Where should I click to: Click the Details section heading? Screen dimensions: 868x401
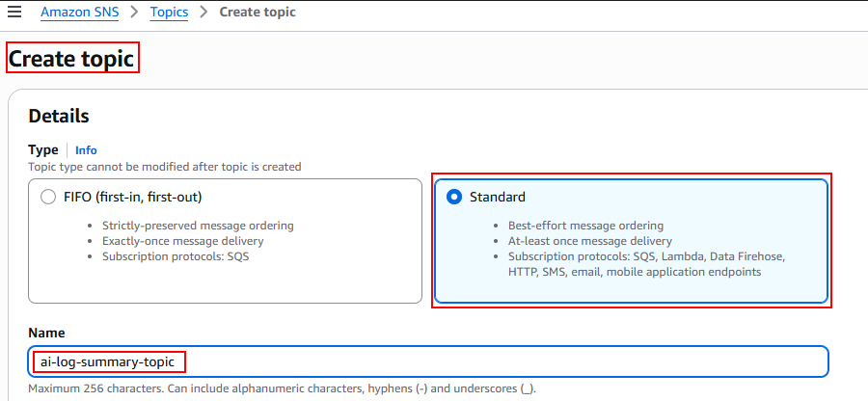pyautogui.click(x=59, y=117)
